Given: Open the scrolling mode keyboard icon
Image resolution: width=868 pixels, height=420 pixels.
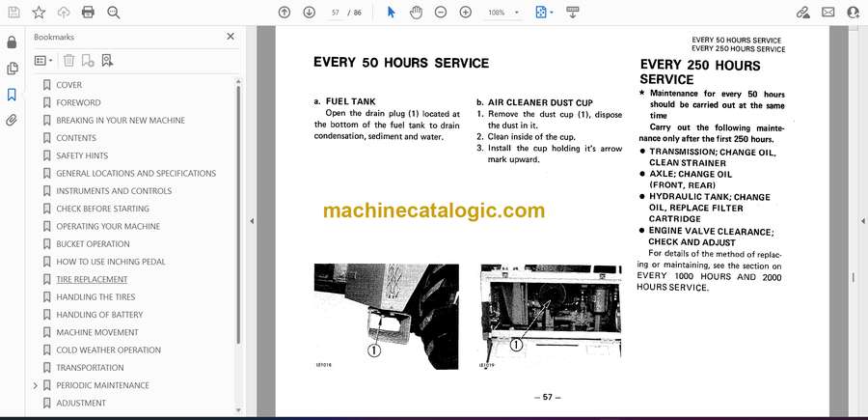Looking at the screenshot, I should point(572,13).
